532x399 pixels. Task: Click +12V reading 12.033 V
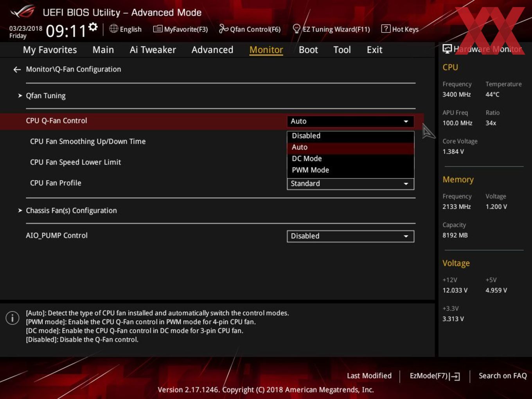click(455, 291)
